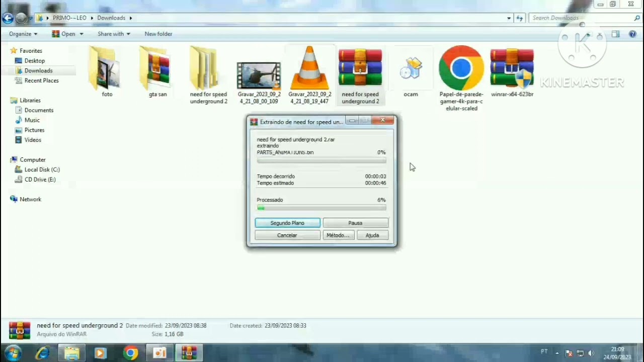644x362 pixels.
Task: Click the Processado total progress bar
Action: tap(321, 207)
